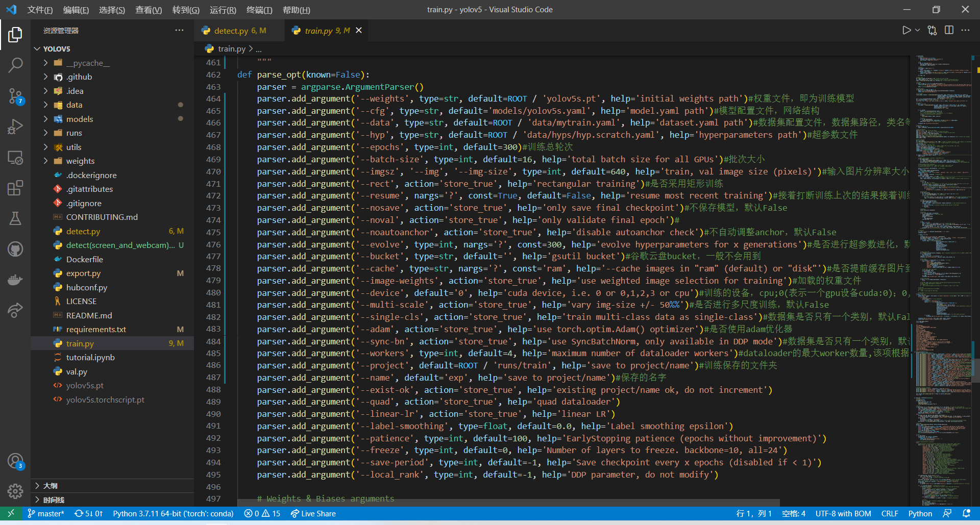Open the 终端(T) menu
This screenshot has height=525, width=980.
coord(259,10)
